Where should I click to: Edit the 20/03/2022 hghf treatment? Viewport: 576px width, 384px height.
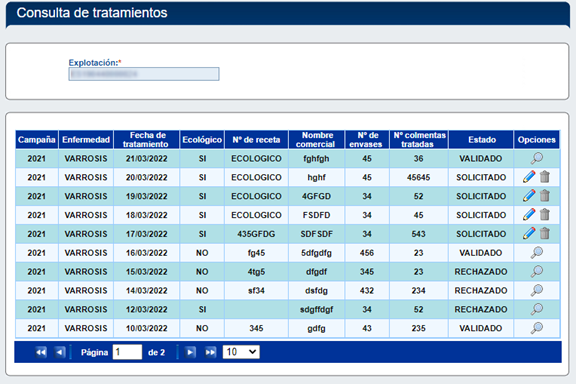(x=529, y=177)
